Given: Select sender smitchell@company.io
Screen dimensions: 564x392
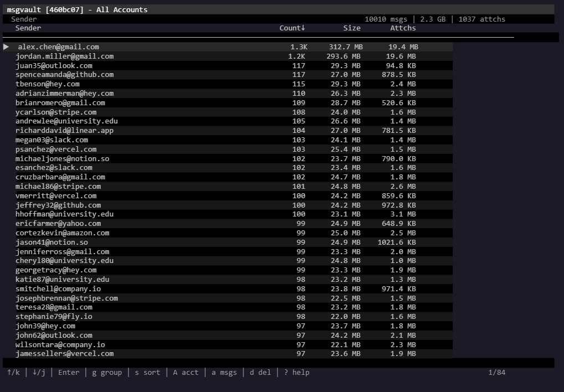Looking at the screenshot, I should pyautogui.click(x=228, y=289).
